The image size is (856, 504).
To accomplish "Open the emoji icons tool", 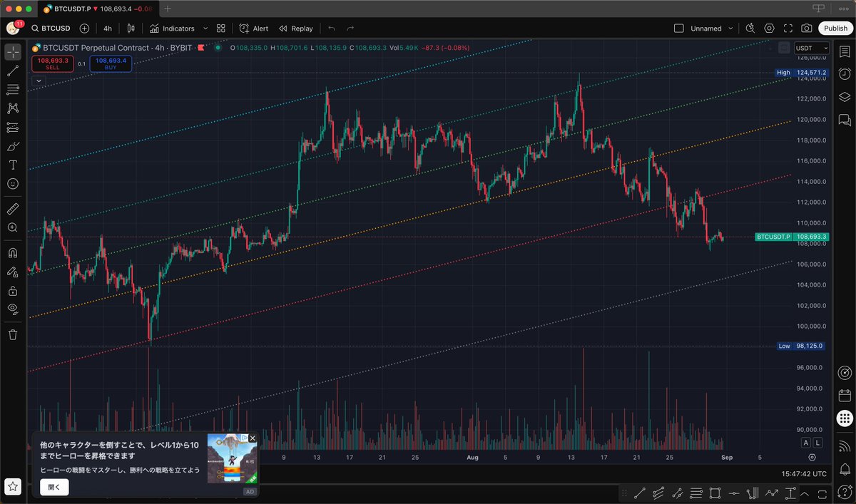I will pos(13,183).
